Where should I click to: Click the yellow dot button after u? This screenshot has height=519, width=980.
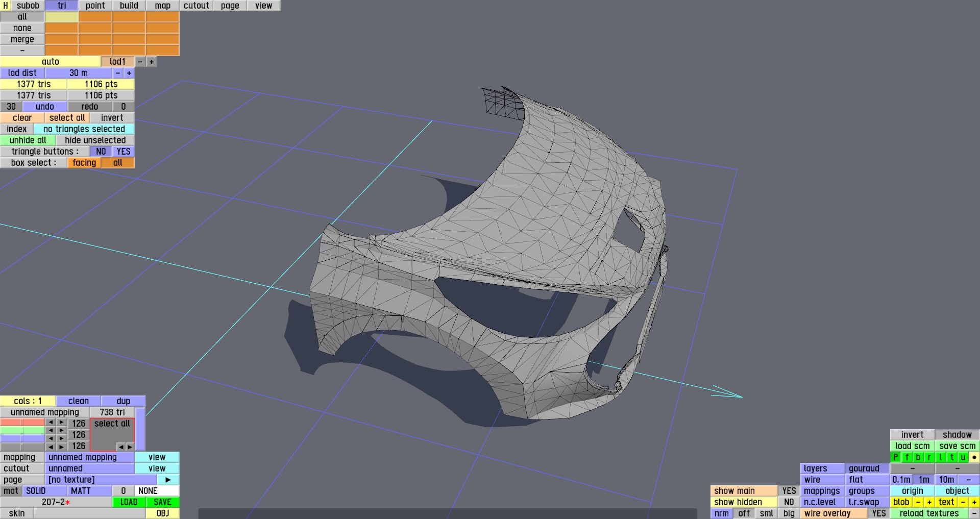[x=974, y=457]
